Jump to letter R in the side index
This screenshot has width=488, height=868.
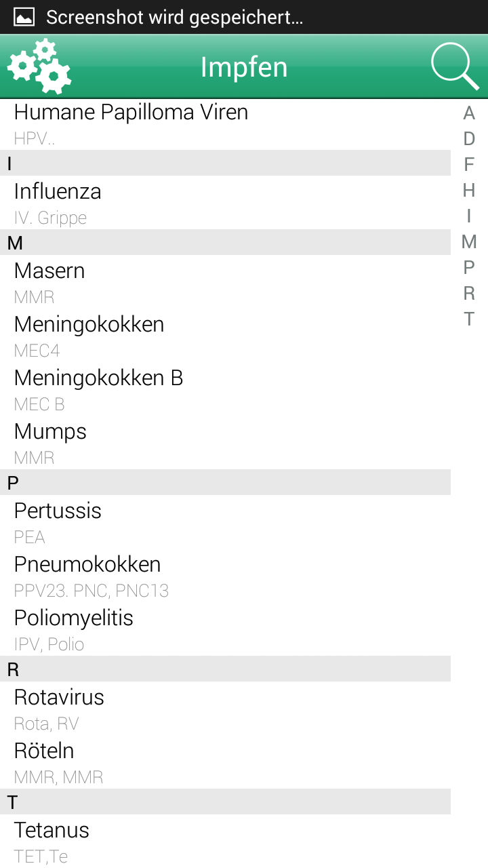point(469,294)
